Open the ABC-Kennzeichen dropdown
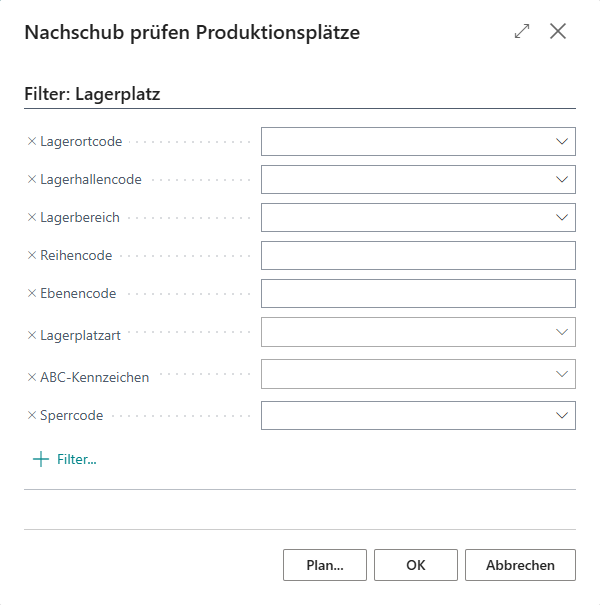Image resolution: width=600 pixels, height=605 pixels. click(561, 374)
